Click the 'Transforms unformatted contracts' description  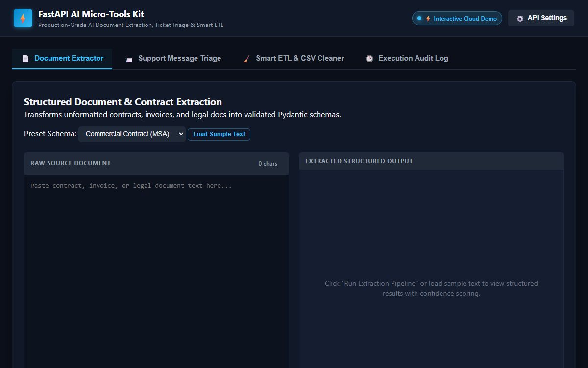click(182, 115)
